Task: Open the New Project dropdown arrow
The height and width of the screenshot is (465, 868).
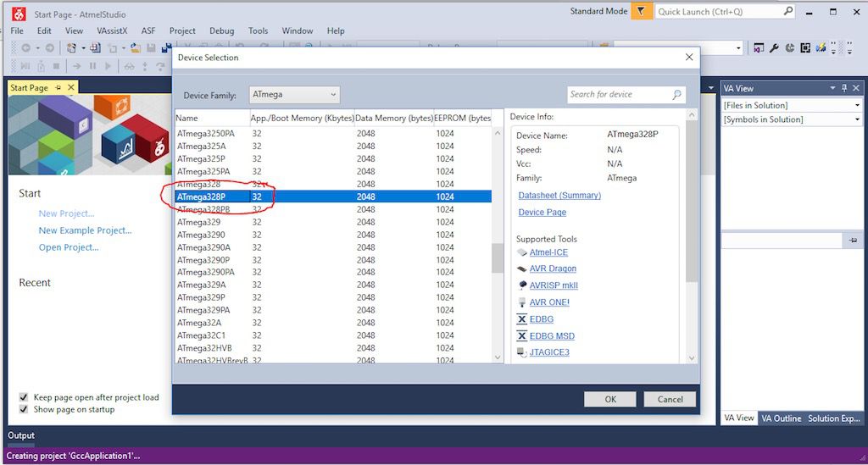Action: [83, 48]
